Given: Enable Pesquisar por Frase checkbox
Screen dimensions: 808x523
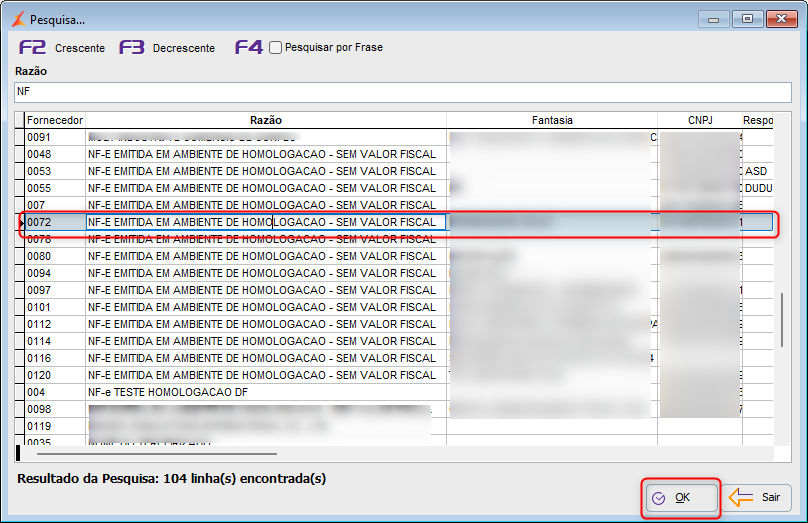Looking at the screenshot, I should pyautogui.click(x=276, y=48).
